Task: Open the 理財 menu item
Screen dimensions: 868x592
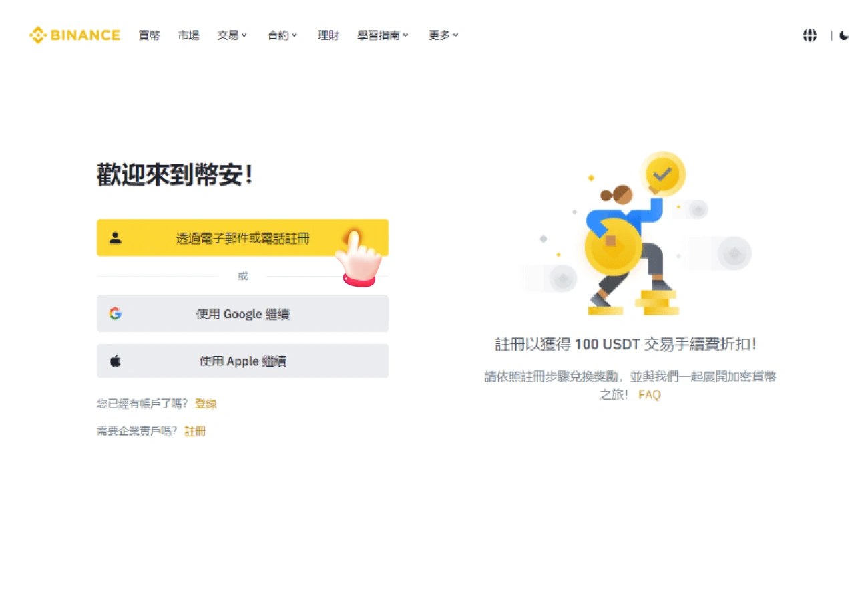Action: [x=328, y=35]
